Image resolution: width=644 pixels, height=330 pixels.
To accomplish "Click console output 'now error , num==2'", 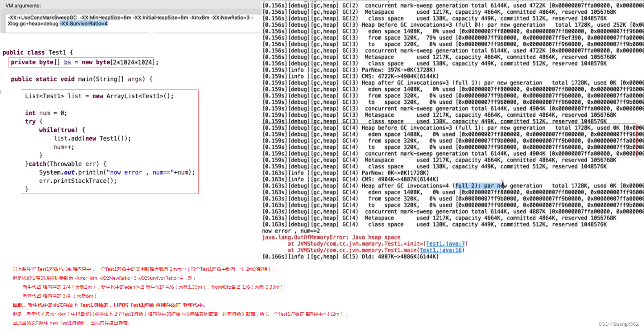I will coord(291,231).
